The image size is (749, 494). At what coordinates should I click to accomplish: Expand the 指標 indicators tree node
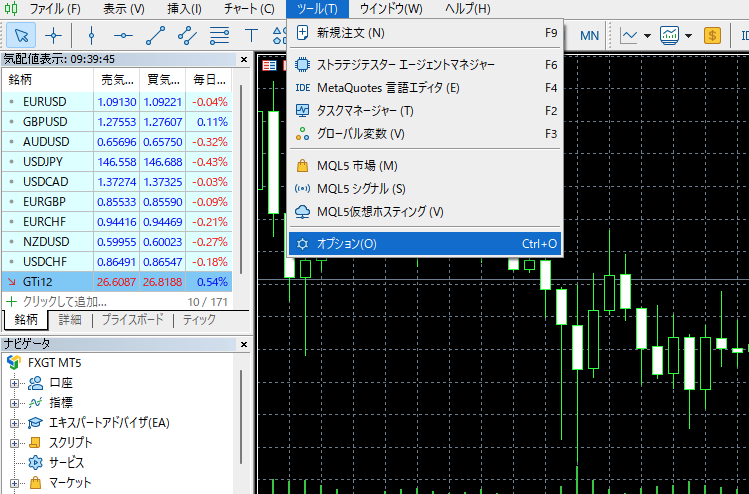(15, 403)
